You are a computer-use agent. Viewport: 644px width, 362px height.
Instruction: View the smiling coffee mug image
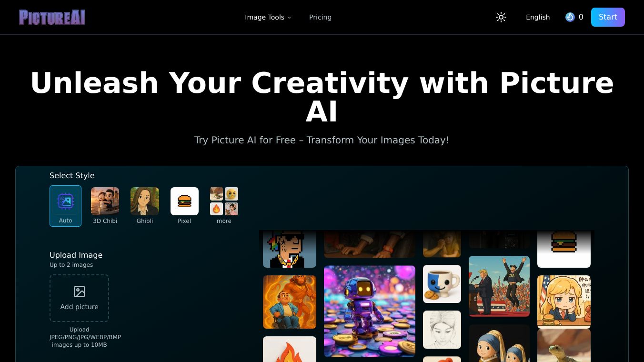pyautogui.click(x=442, y=284)
